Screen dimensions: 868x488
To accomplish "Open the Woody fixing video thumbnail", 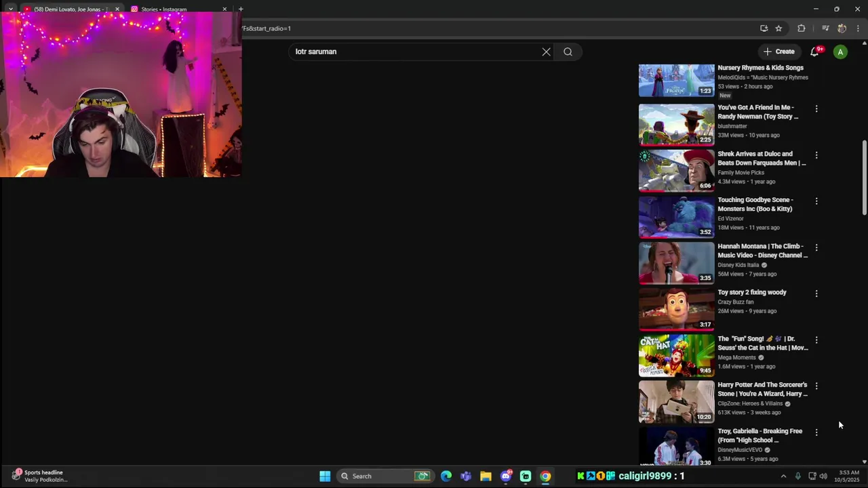I will point(676,309).
